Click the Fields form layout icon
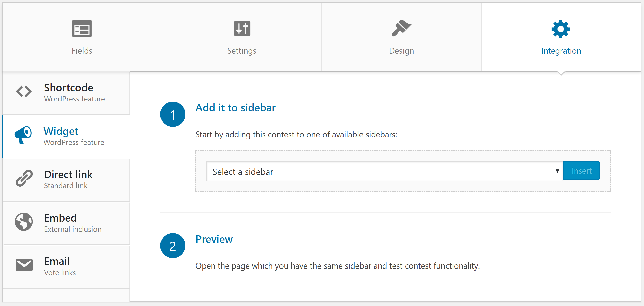Screen dimensions: 644x306 pyautogui.click(x=82, y=29)
